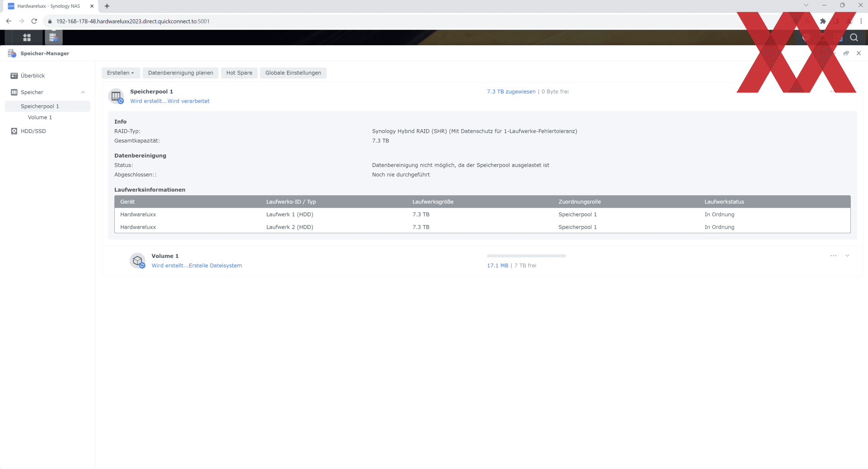Click the browser forward arrow

21,21
